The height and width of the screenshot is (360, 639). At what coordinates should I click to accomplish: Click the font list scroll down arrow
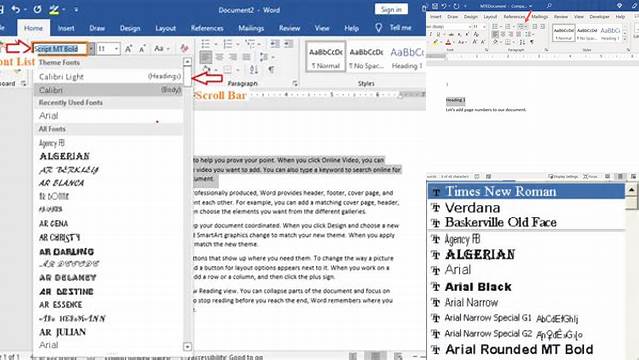(x=187, y=347)
